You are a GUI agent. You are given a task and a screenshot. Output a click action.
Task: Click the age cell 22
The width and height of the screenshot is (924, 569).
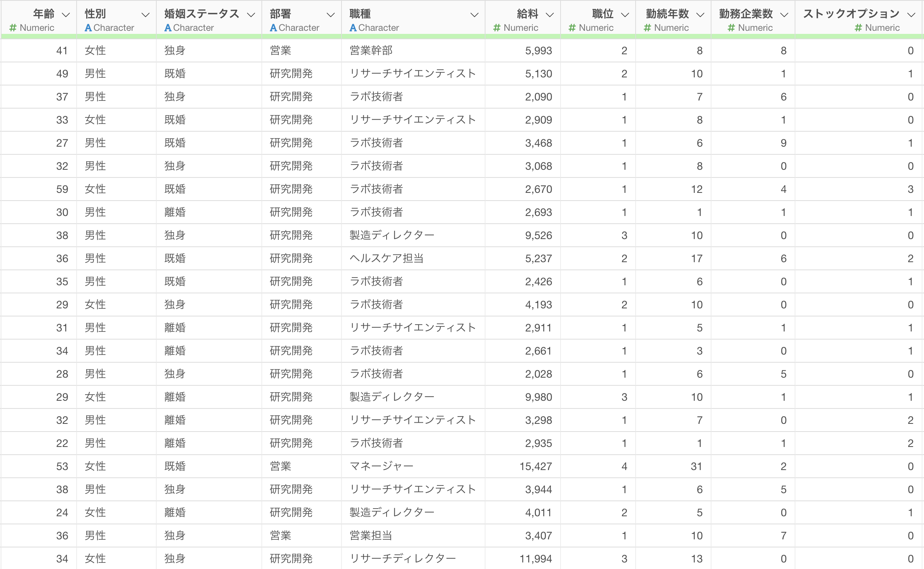[39, 443]
